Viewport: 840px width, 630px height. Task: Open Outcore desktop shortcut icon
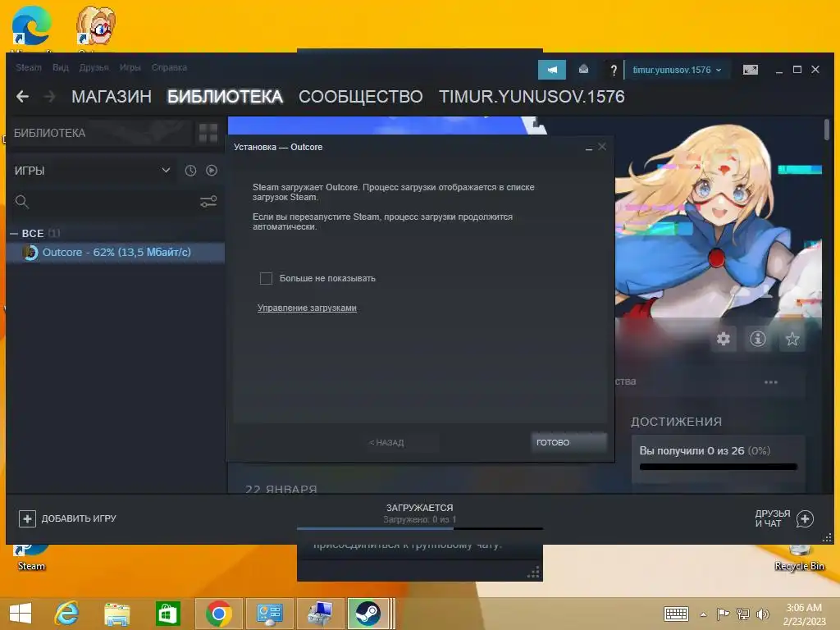(96, 27)
